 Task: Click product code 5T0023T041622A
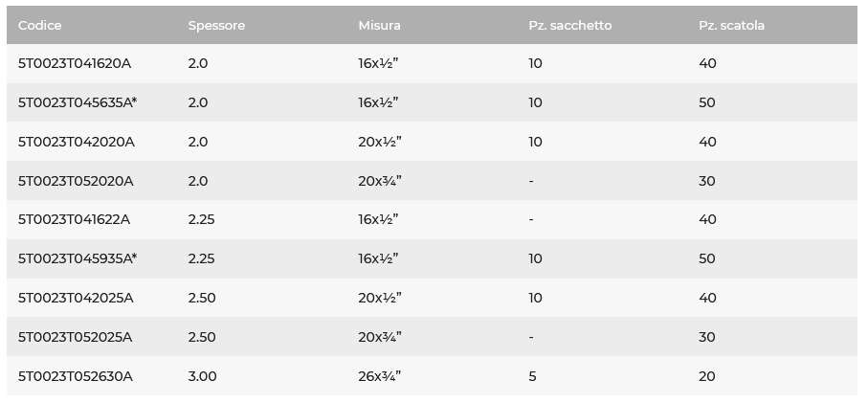point(74,219)
